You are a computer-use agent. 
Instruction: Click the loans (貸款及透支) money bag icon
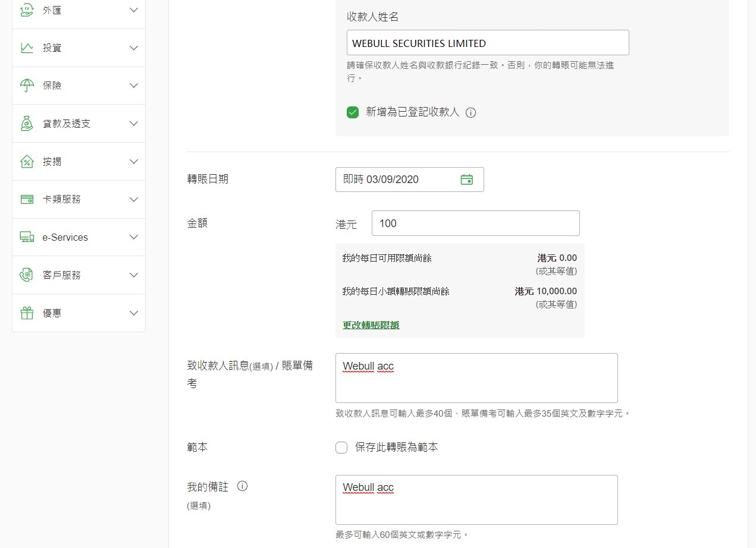pyautogui.click(x=27, y=124)
